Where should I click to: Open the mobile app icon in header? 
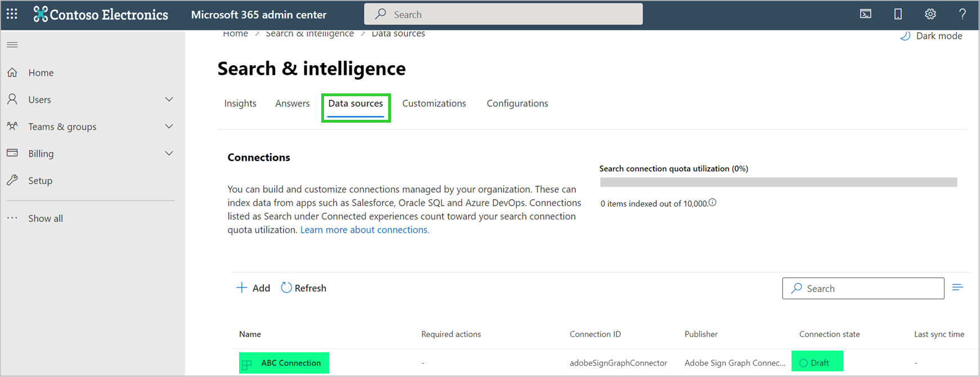tap(898, 14)
